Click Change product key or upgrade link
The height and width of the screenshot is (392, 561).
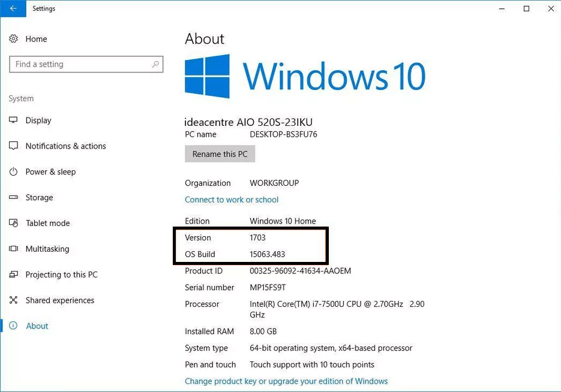(x=286, y=381)
